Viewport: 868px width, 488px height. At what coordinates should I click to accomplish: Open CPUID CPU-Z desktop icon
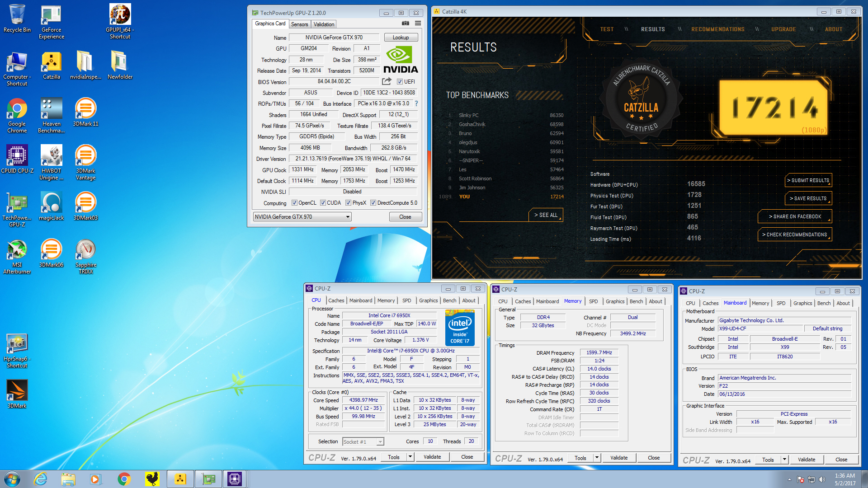[x=17, y=159]
